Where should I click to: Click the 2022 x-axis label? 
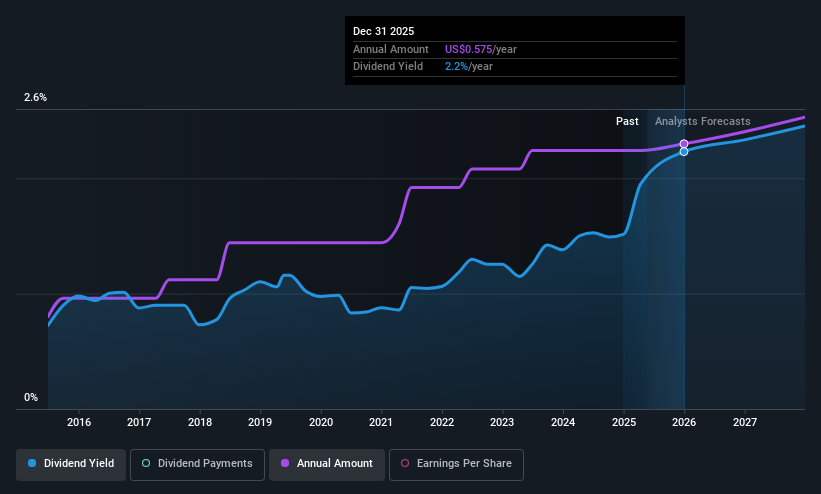(x=441, y=422)
